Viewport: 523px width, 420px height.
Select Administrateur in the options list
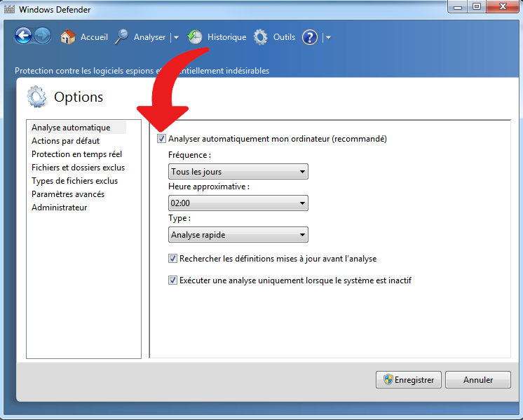click(x=60, y=208)
